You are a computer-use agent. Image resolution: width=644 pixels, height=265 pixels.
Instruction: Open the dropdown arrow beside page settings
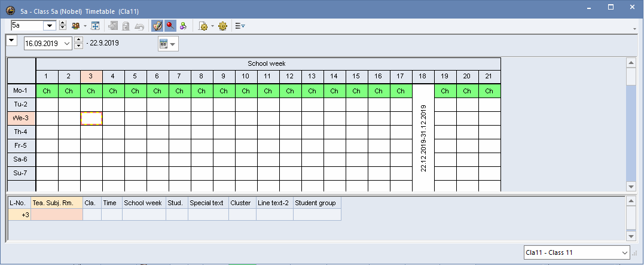tap(212, 26)
